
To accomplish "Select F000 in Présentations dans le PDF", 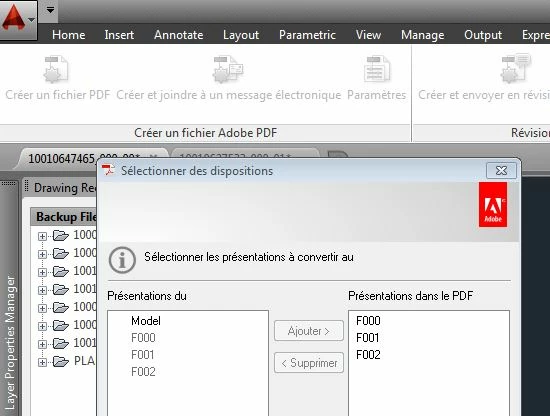I will [368, 321].
